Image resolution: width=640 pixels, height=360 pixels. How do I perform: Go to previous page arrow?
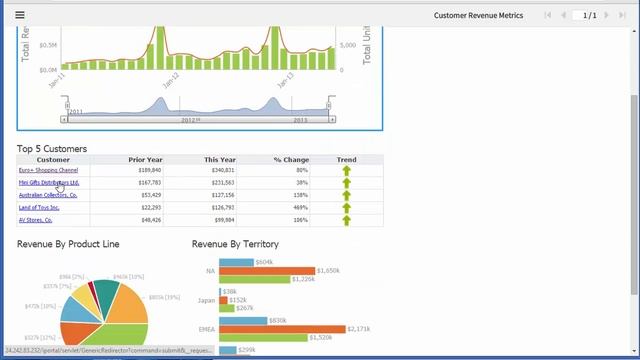564,15
